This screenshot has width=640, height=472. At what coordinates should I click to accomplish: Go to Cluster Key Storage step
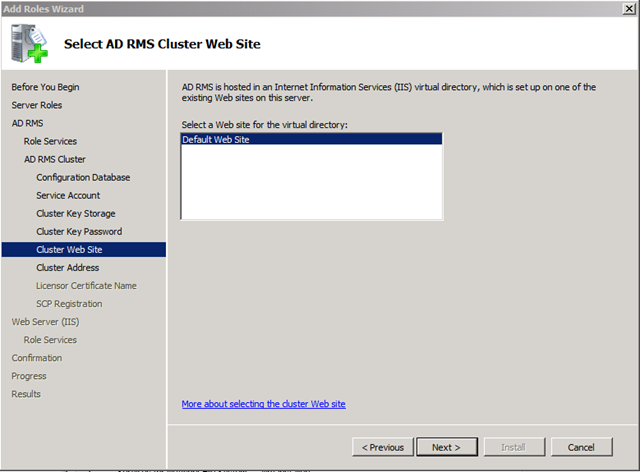coord(76,214)
